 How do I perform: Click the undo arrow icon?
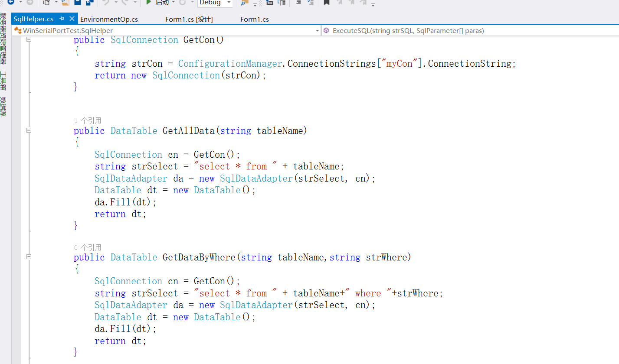106,2
